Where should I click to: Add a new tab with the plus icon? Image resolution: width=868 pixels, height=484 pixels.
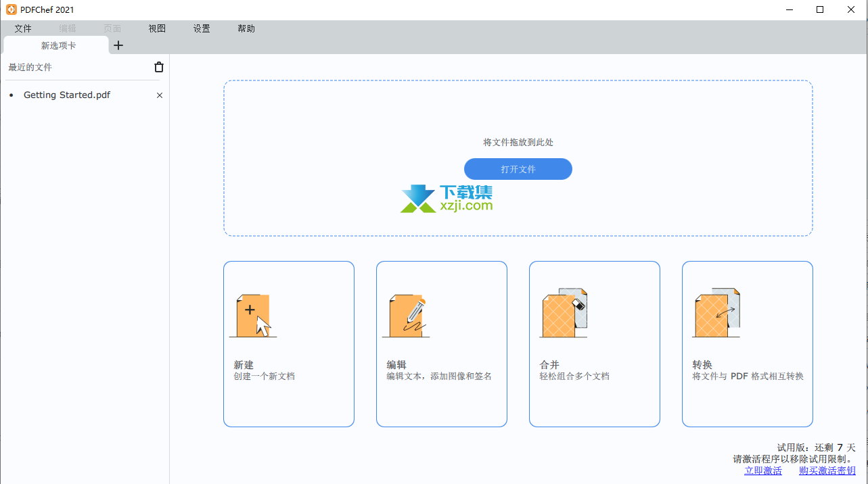[118, 45]
